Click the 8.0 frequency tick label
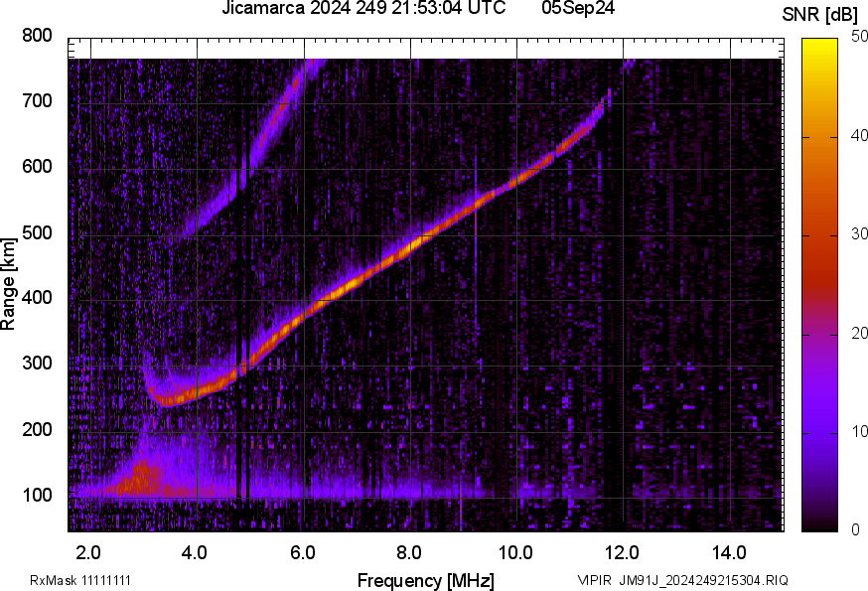868x591 pixels. [409, 552]
